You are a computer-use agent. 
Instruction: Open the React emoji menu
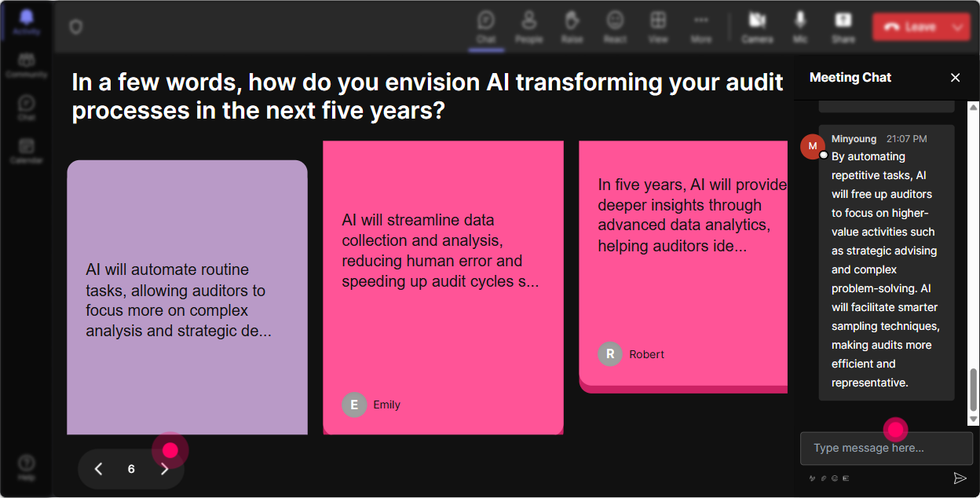coord(615,27)
